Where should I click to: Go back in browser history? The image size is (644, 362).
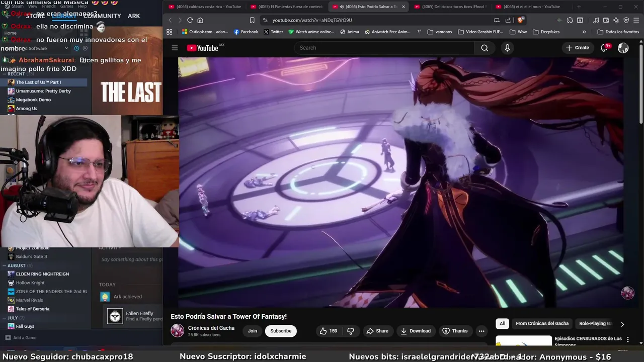(x=170, y=20)
